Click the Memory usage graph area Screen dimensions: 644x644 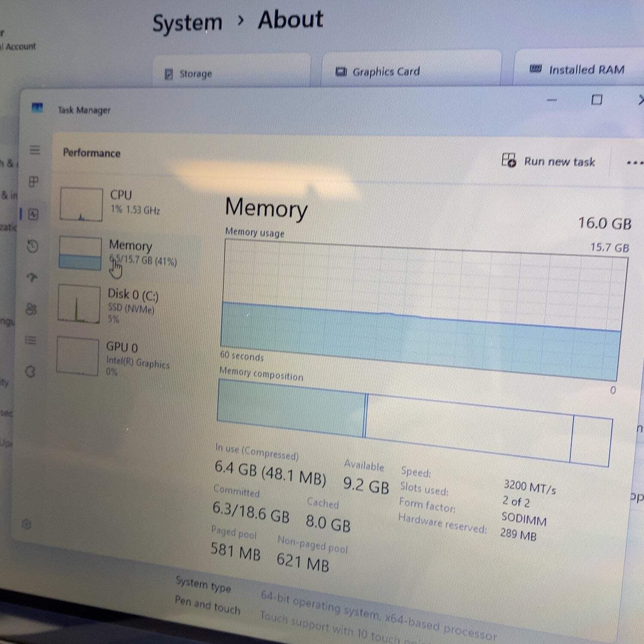click(x=424, y=310)
